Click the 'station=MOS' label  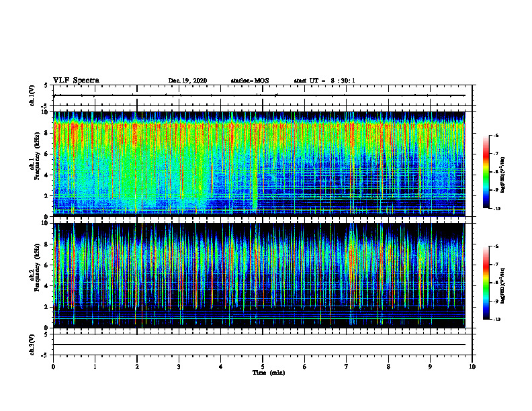tap(250, 81)
